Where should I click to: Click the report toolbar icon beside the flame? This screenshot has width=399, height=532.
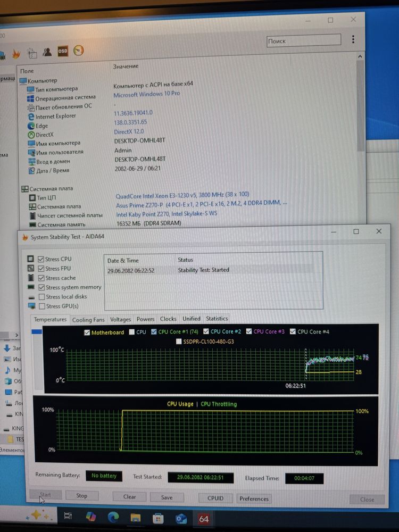(x=32, y=53)
